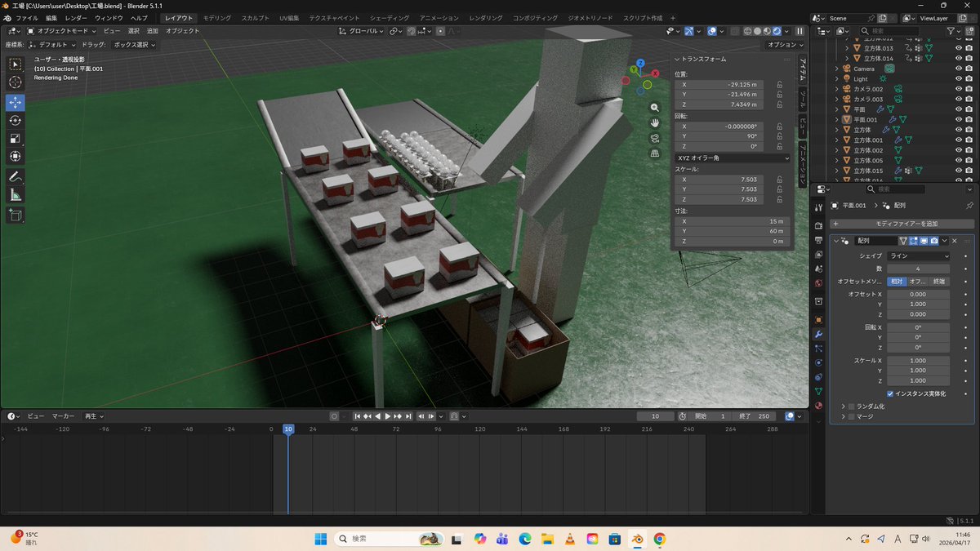
Task: Toggle camera view with the camera icon
Action: coord(655,138)
